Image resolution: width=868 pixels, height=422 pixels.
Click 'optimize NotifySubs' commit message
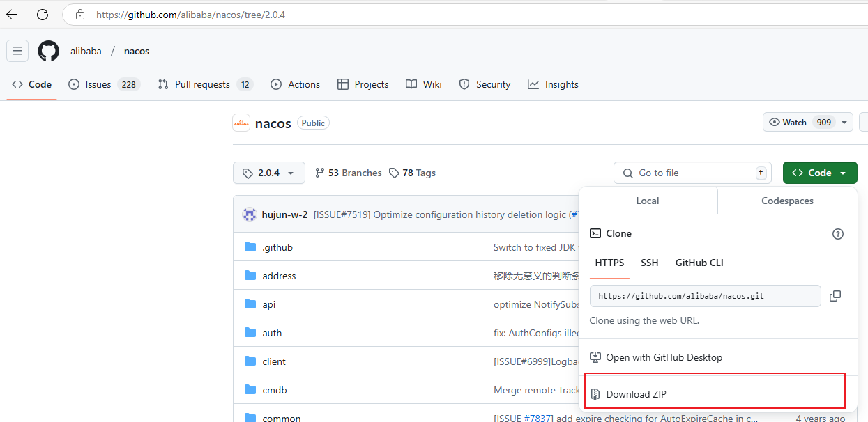[x=535, y=304]
